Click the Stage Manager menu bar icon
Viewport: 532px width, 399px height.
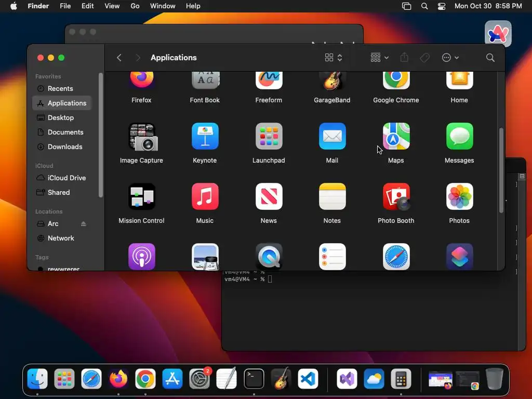[x=406, y=6]
